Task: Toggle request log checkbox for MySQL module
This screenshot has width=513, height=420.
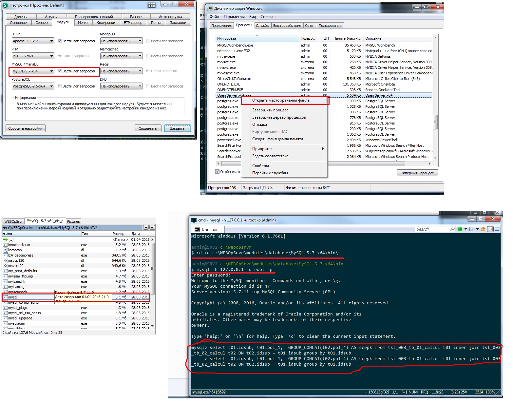Action: 60,71
